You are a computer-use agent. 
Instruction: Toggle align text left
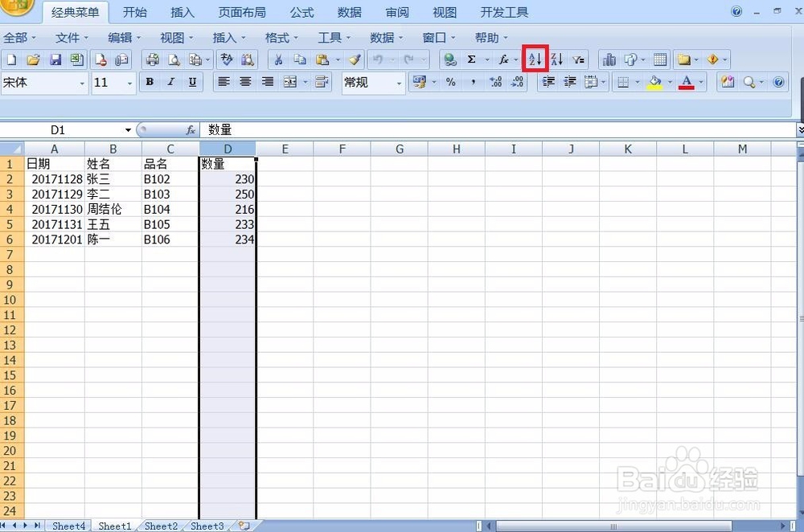[224, 82]
